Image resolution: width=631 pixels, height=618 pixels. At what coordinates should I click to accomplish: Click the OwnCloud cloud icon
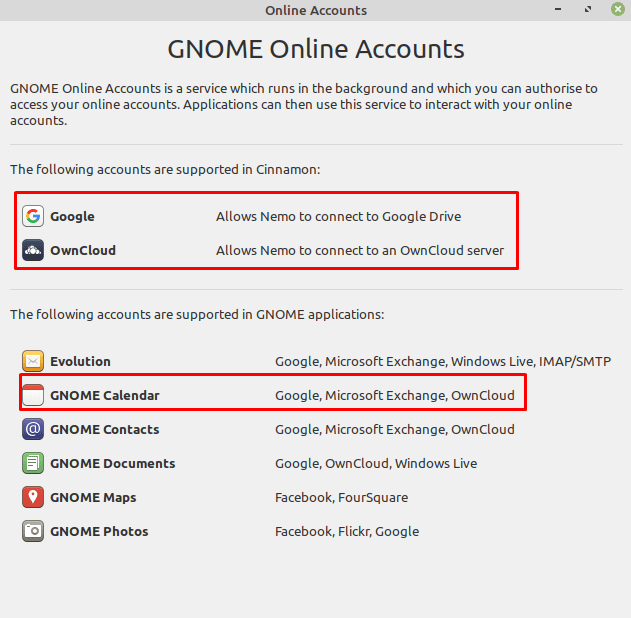pos(33,250)
